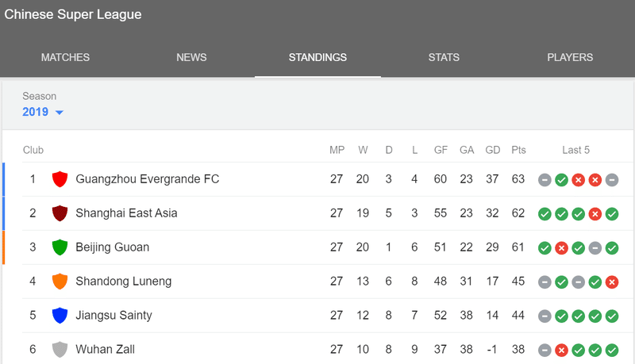The image size is (635, 364).
Task: Open the 2019 season dropdown
Action: (x=43, y=112)
